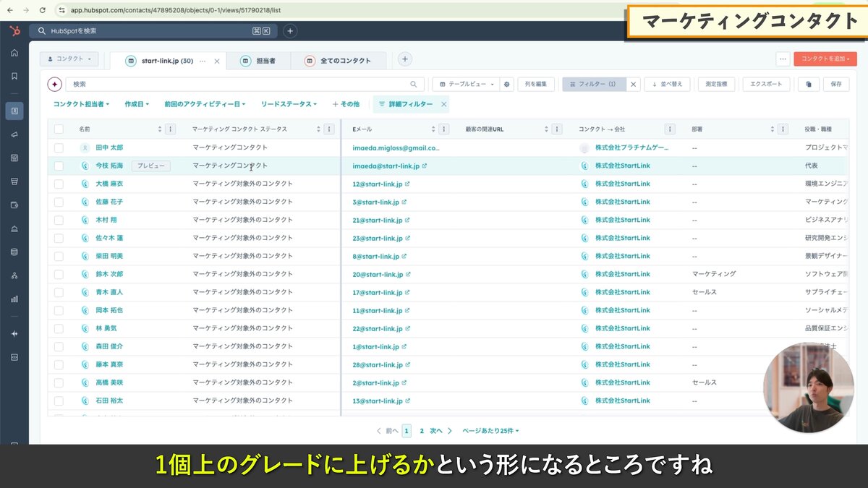Click the コンタクトを追加 button
Screen dimensions: 868x488
[x=825, y=59]
